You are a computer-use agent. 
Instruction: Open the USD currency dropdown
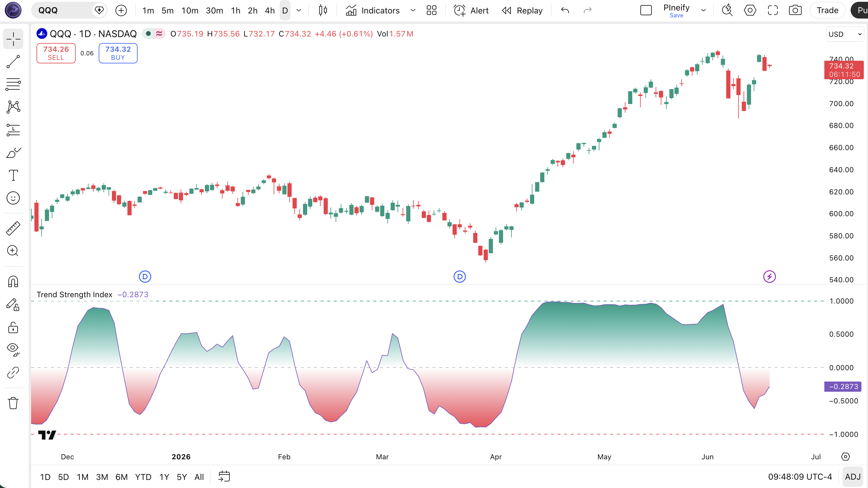[845, 34]
